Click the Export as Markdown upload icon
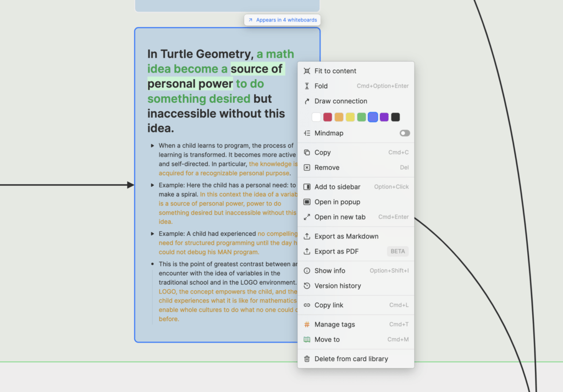This screenshot has width=563, height=392. point(307,236)
